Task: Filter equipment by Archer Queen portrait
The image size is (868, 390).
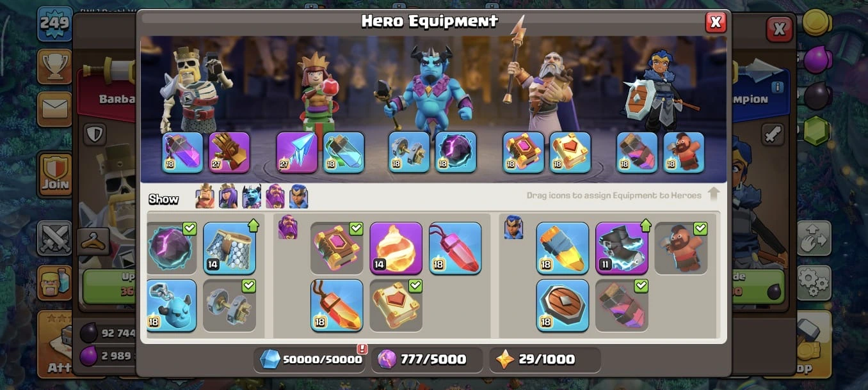Action: 229,196
